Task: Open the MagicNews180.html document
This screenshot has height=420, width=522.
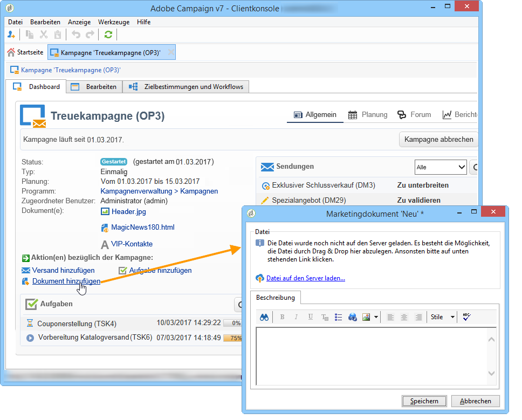Action: click(143, 228)
